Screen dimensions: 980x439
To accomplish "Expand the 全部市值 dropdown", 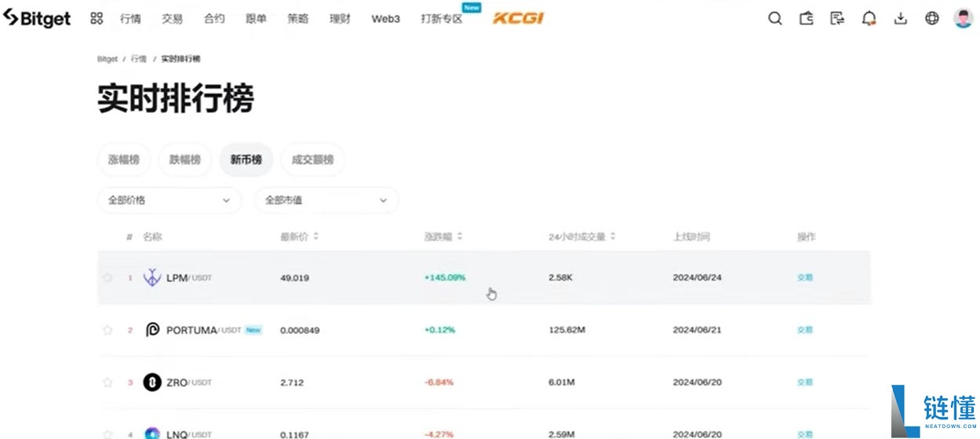I will coord(326,200).
